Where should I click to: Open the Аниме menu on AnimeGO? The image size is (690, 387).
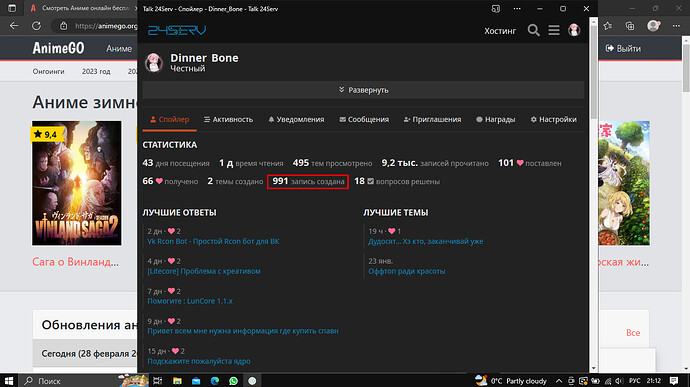click(119, 48)
